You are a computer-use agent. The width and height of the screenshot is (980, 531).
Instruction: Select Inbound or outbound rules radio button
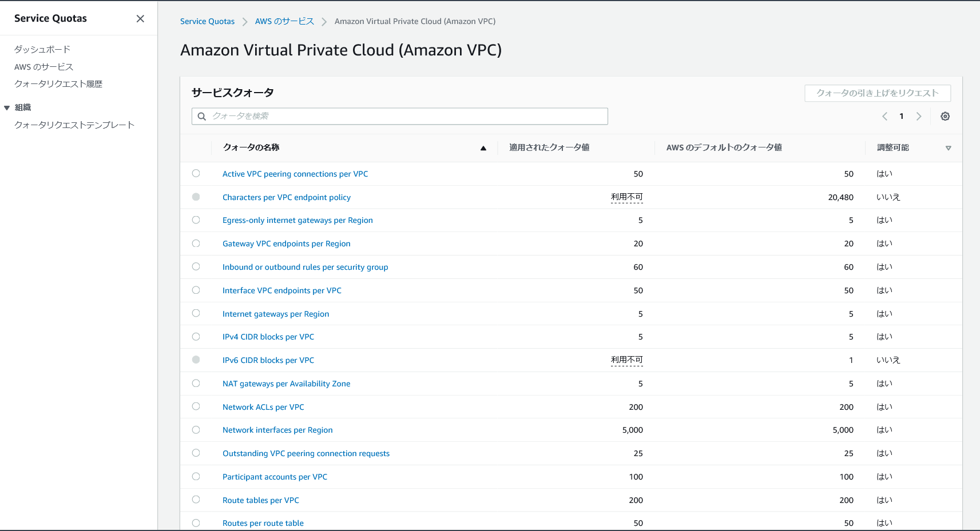point(196,266)
